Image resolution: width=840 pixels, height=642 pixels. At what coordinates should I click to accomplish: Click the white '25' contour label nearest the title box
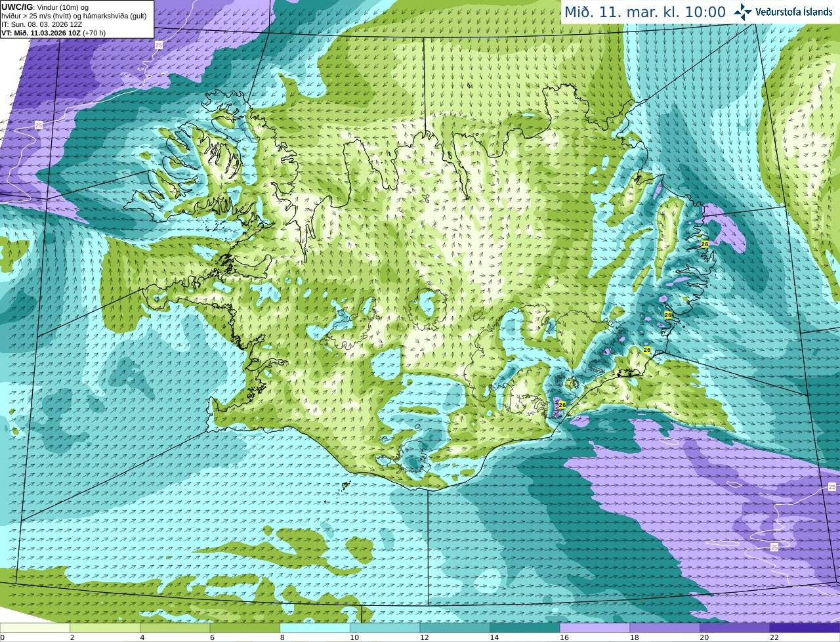(159, 45)
